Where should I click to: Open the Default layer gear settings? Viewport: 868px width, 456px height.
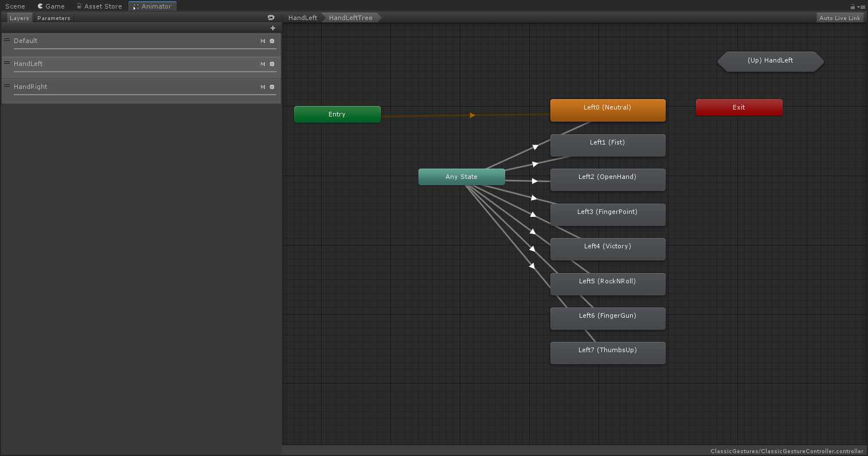click(272, 41)
